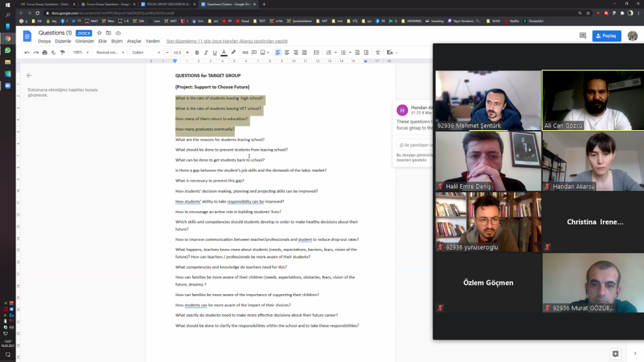Click the numbered list icon
This screenshot has width=644, height=362.
[328, 53]
